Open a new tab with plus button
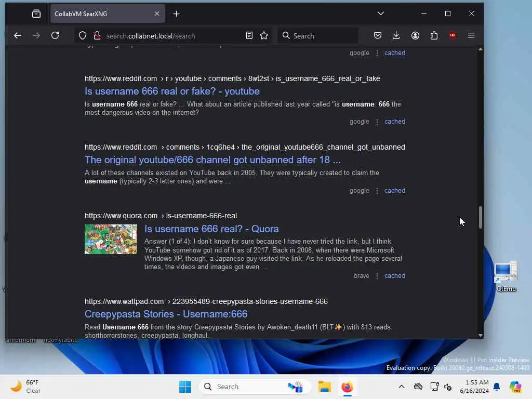 pos(177,14)
